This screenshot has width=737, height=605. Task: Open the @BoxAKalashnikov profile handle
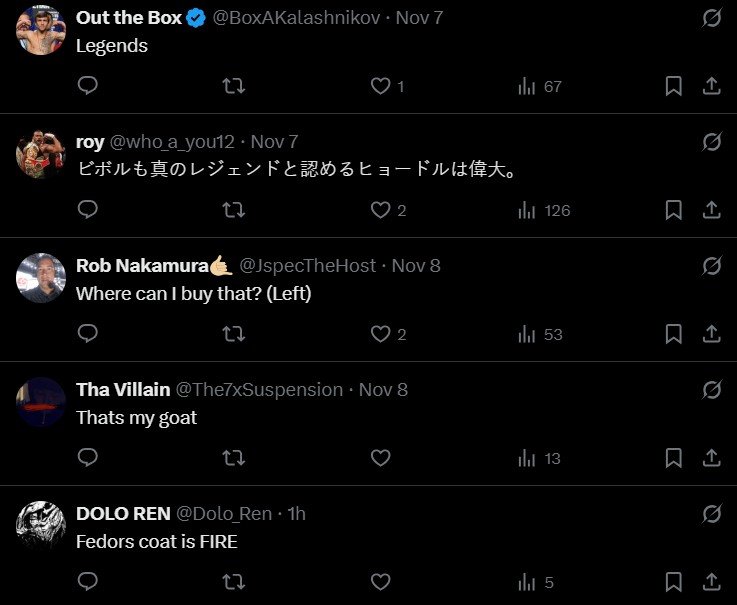click(295, 18)
